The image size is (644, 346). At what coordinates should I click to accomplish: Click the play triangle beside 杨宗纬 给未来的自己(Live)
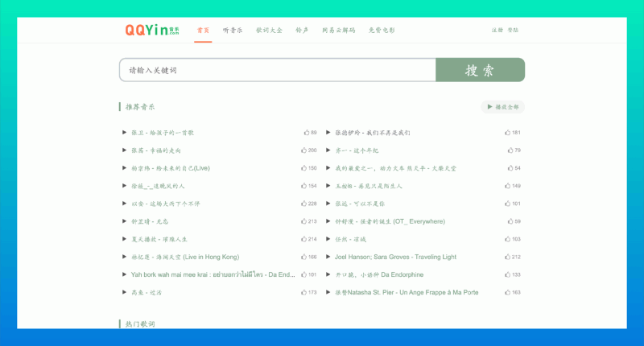coord(124,168)
